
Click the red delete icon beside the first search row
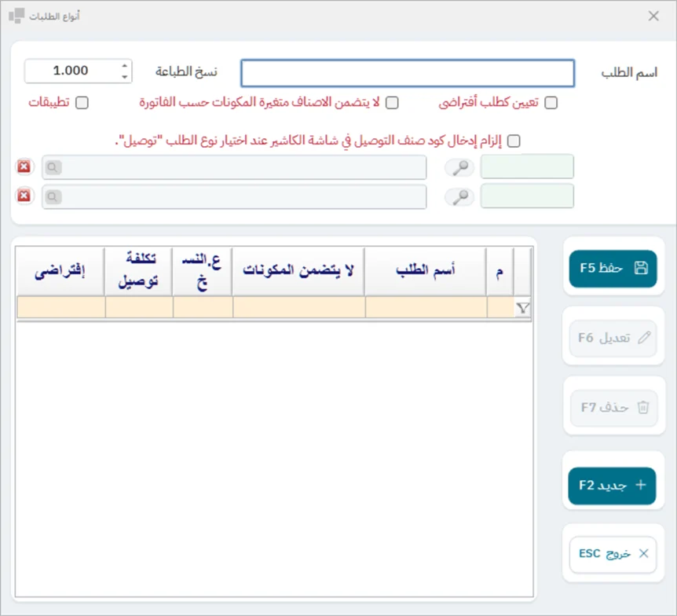tap(24, 167)
